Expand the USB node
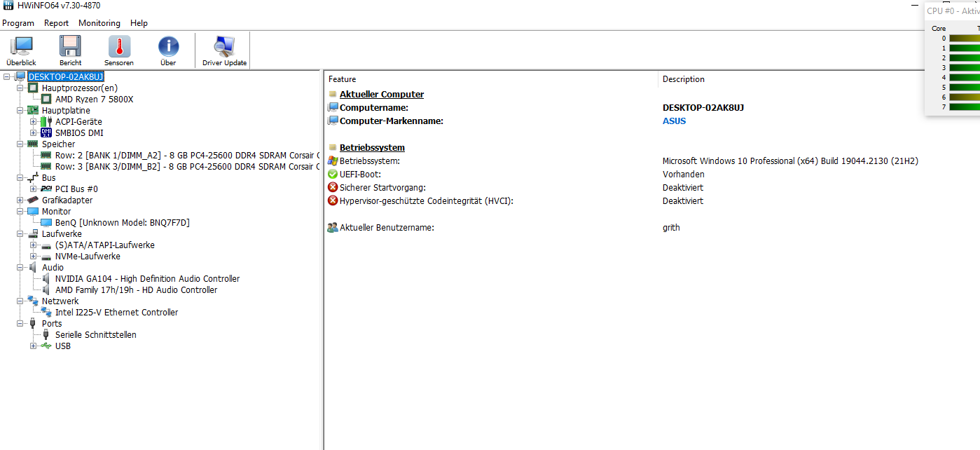This screenshot has height=450, width=980. point(33,346)
